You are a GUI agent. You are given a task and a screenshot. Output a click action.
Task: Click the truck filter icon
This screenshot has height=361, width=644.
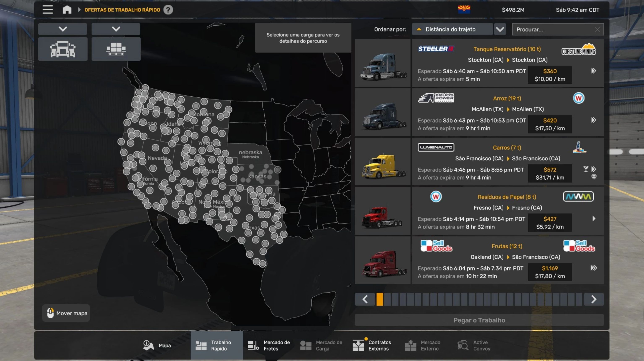[x=63, y=49]
